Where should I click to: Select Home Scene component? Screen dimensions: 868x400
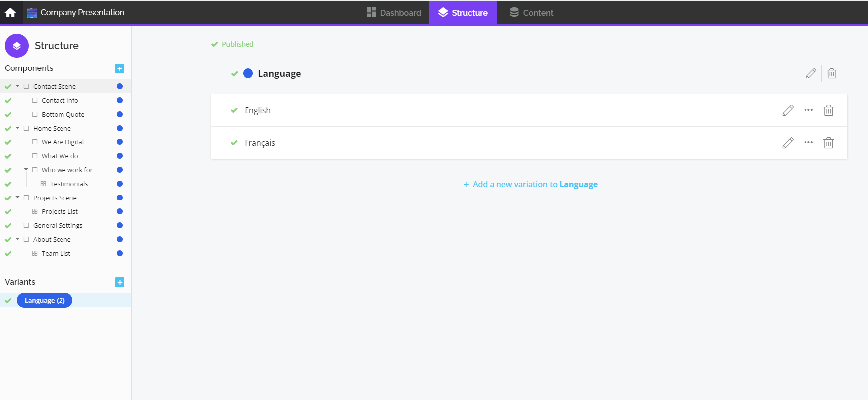pyautogui.click(x=52, y=128)
